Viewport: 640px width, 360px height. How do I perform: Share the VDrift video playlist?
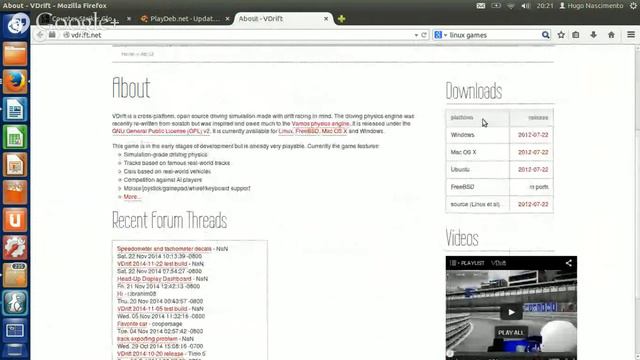pyautogui.click(x=569, y=263)
